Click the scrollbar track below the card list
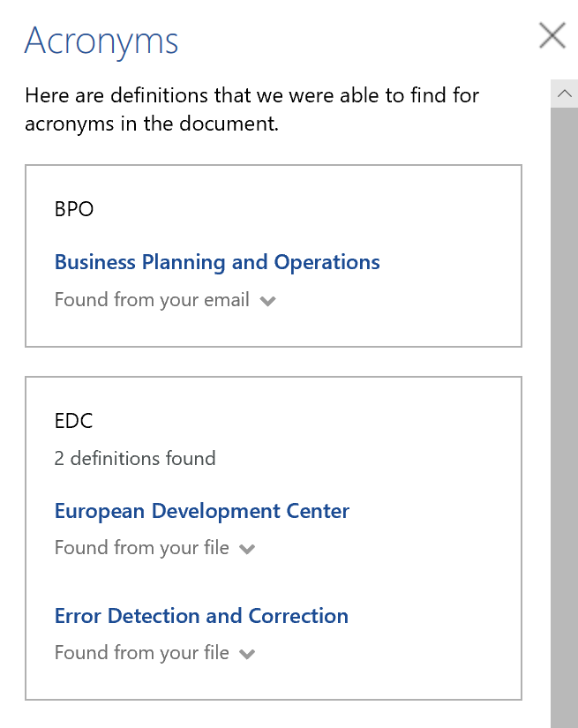 (x=564, y=715)
